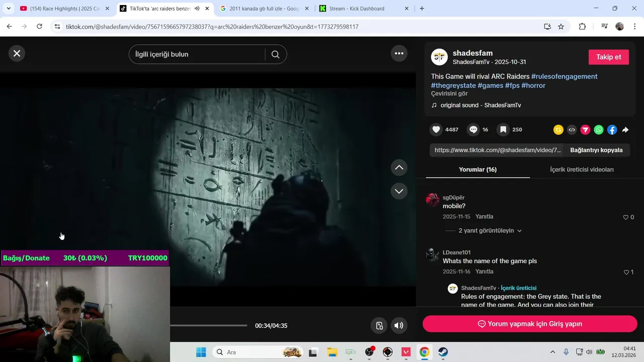Open shadesfam profile via avatar
The width and height of the screenshot is (644, 362).
439,57
